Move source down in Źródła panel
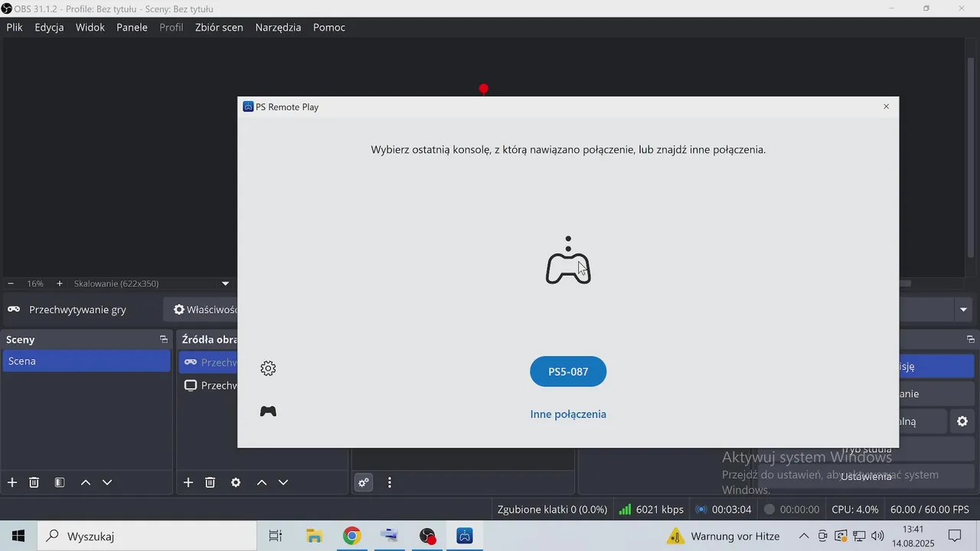This screenshot has height=551, width=980. [x=283, y=482]
